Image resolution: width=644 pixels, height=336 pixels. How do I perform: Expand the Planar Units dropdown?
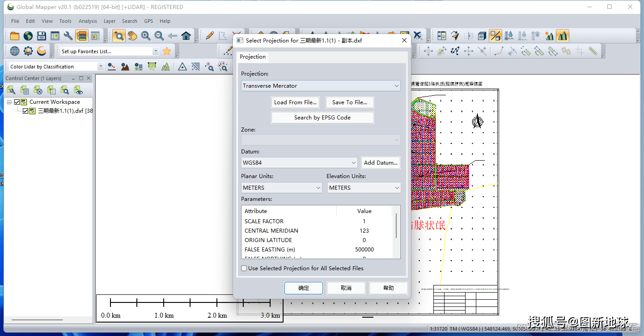click(x=281, y=188)
